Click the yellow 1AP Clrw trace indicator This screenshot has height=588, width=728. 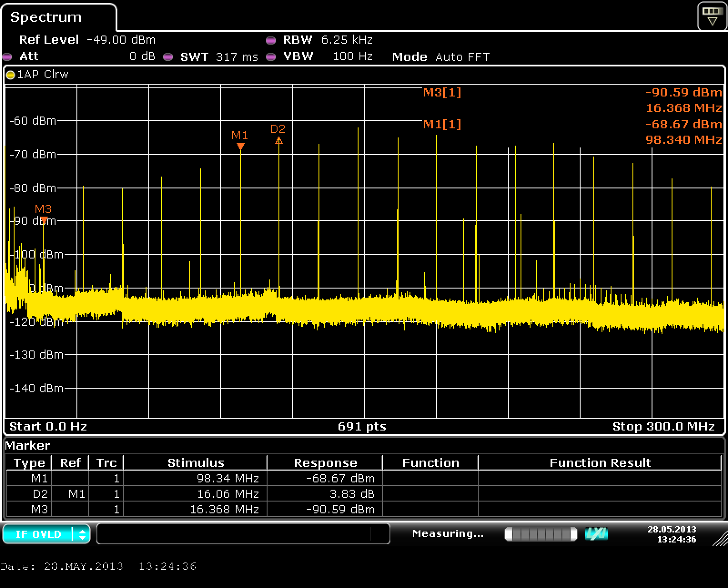[10, 75]
